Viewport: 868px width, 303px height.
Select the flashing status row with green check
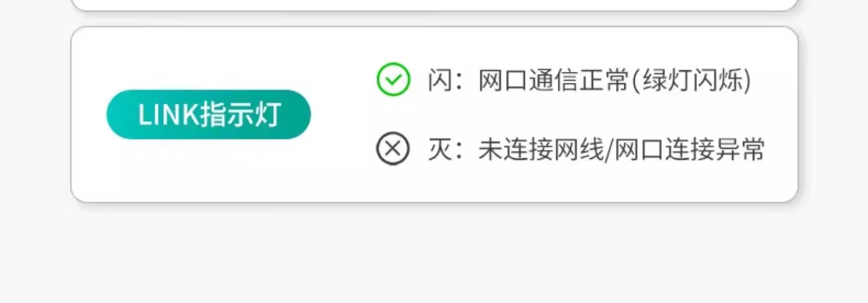(564, 80)
